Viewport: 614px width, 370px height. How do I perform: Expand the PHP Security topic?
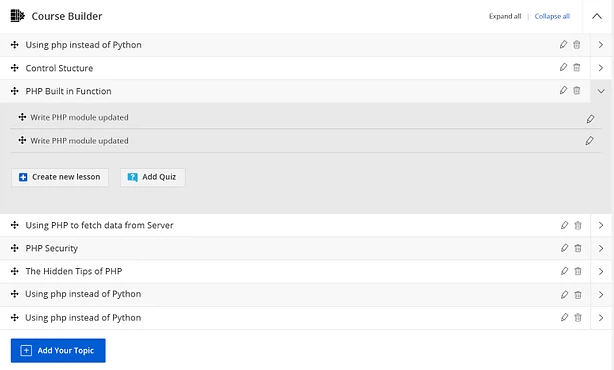(x=601, y=248)
